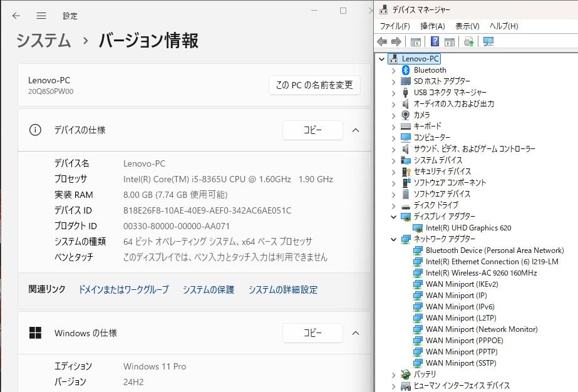Click the scan for hardware changes monitor icon

(488, 42)
